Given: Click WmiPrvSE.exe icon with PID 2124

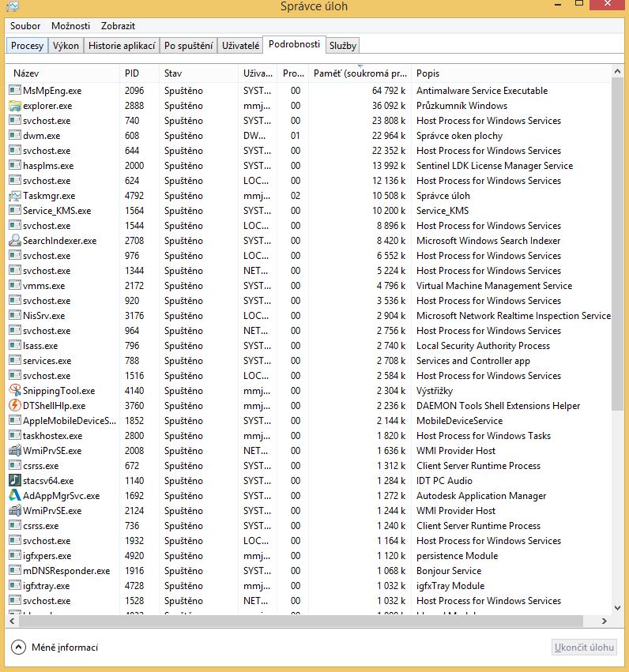Looking at the screenshot, I should click(x=15, y=510).
